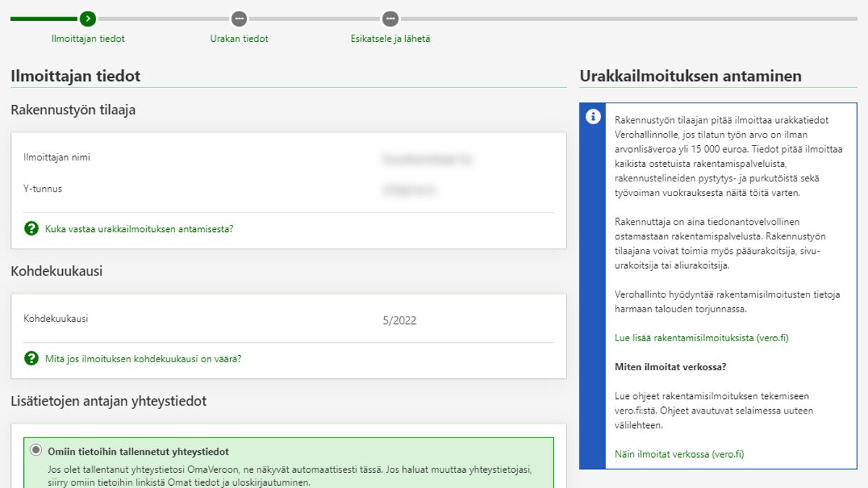Expand Mitä jos ilmoituksen kohdekuukausi on väärä
Viewport: 868px width, 488px height.
[x=143, y=359]
